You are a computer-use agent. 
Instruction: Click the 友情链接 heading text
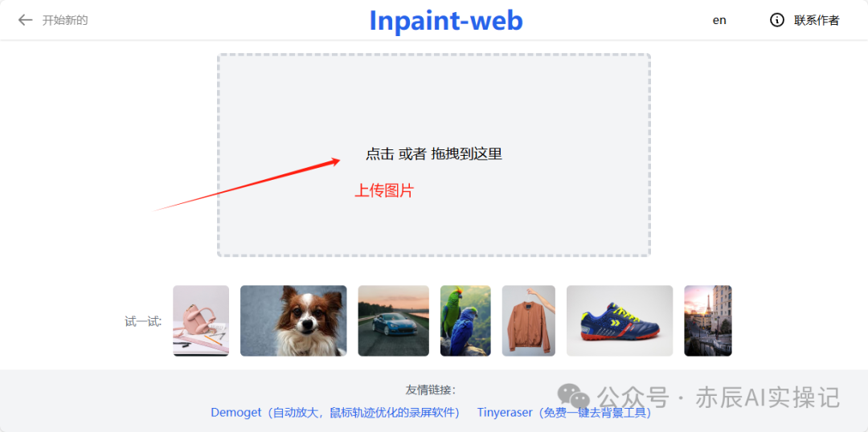431,390
